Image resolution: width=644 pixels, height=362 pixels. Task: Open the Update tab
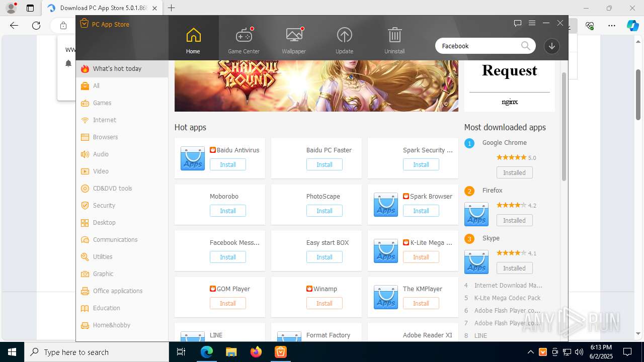point(344,40)
